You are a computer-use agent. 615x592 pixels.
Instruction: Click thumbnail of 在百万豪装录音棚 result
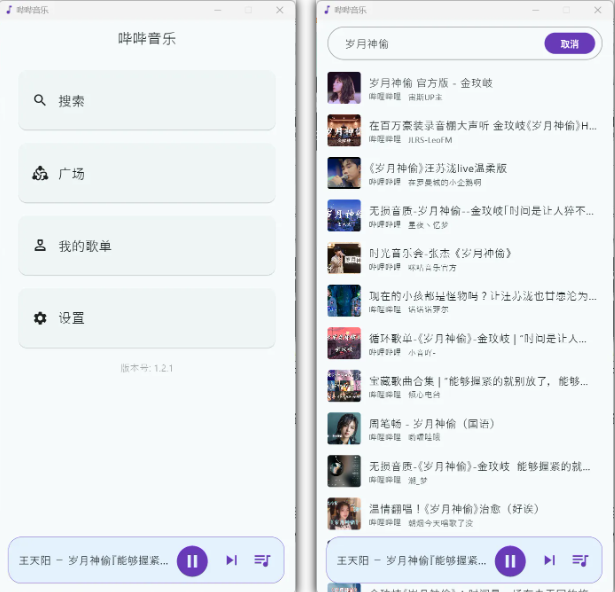(x=344, y=130)
